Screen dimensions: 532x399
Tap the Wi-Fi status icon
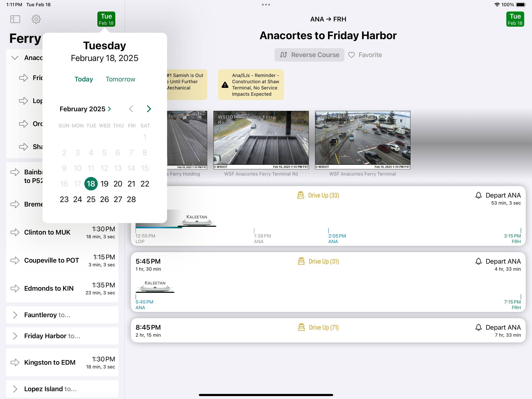497,4
